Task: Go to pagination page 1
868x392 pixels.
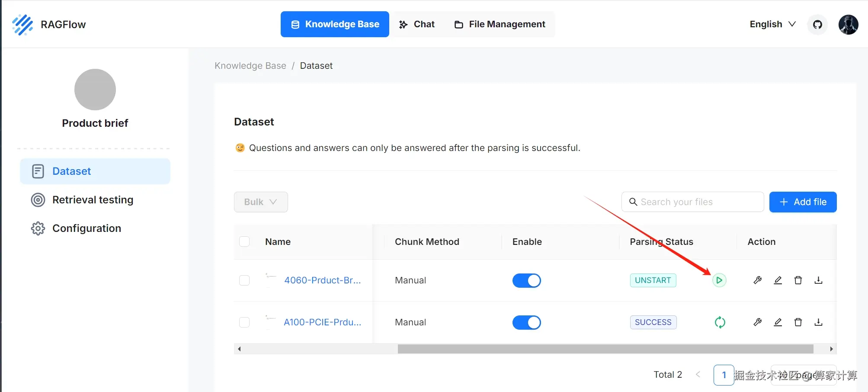Action: point(724,375)
